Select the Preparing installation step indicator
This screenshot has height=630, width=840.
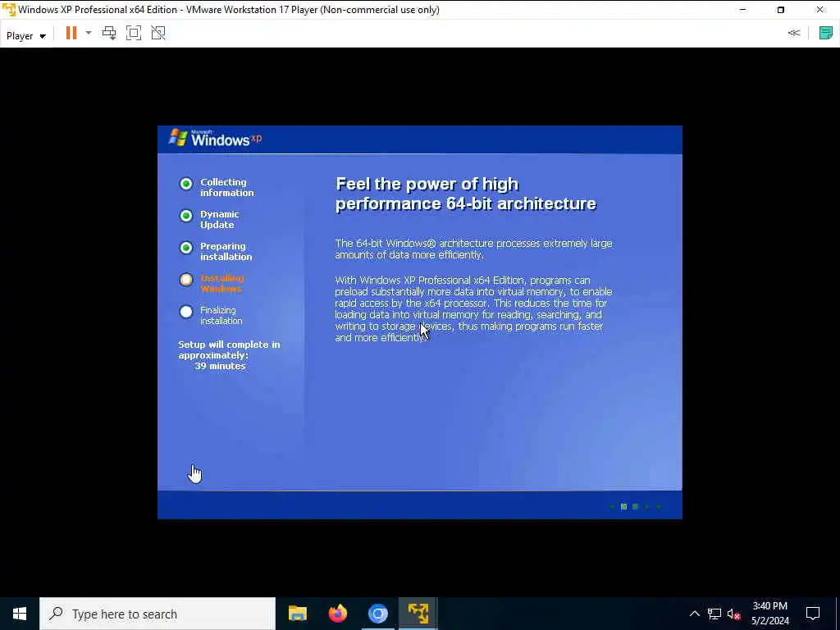(x=186, y=248)
